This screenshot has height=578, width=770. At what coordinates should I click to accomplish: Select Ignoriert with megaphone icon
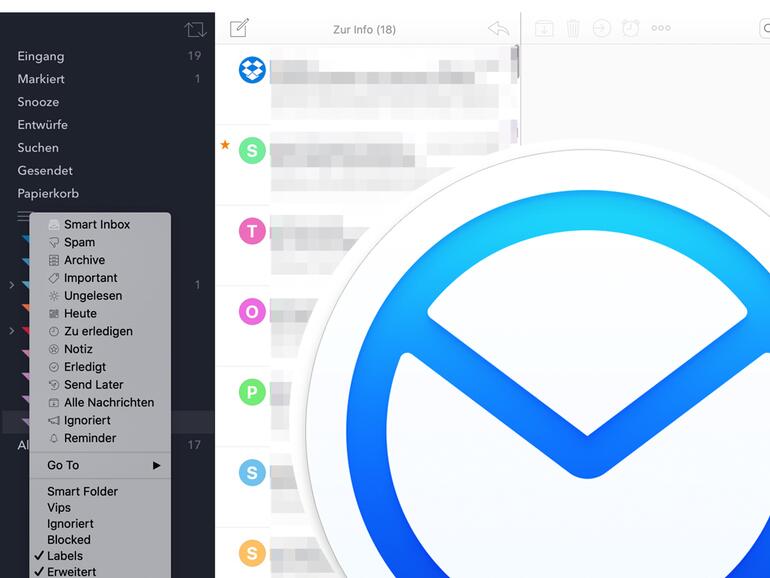(x=100, y=420)
